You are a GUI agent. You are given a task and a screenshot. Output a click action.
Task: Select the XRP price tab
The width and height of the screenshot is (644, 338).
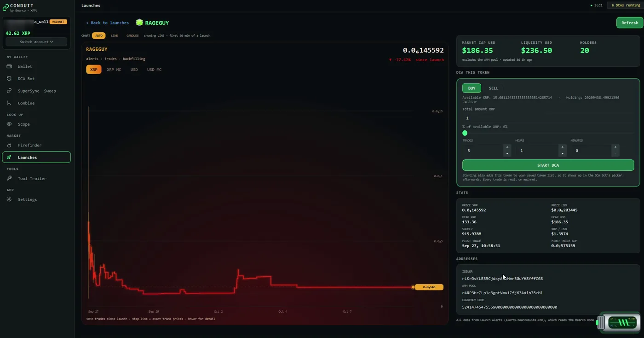click(x=94, y=70)
